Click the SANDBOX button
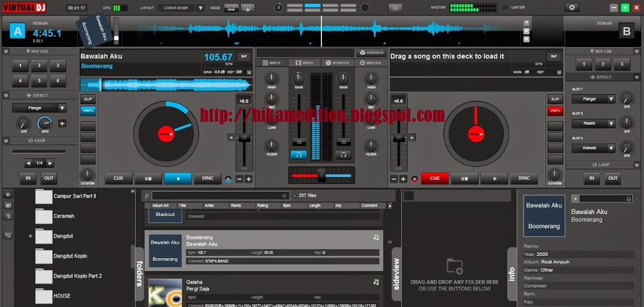This screenshot has height=307, width=644. (x=371, y=52)
